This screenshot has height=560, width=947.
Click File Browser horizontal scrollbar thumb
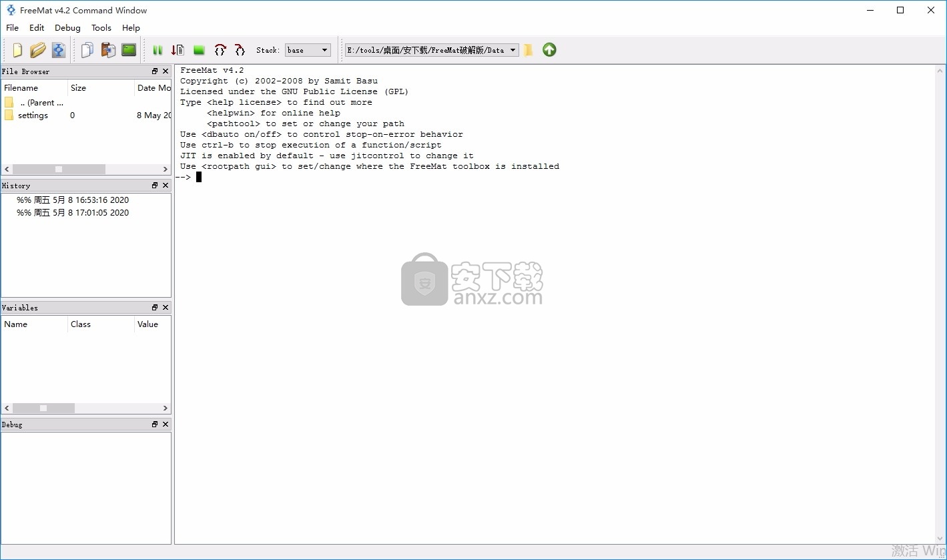[x=59, y=169]
